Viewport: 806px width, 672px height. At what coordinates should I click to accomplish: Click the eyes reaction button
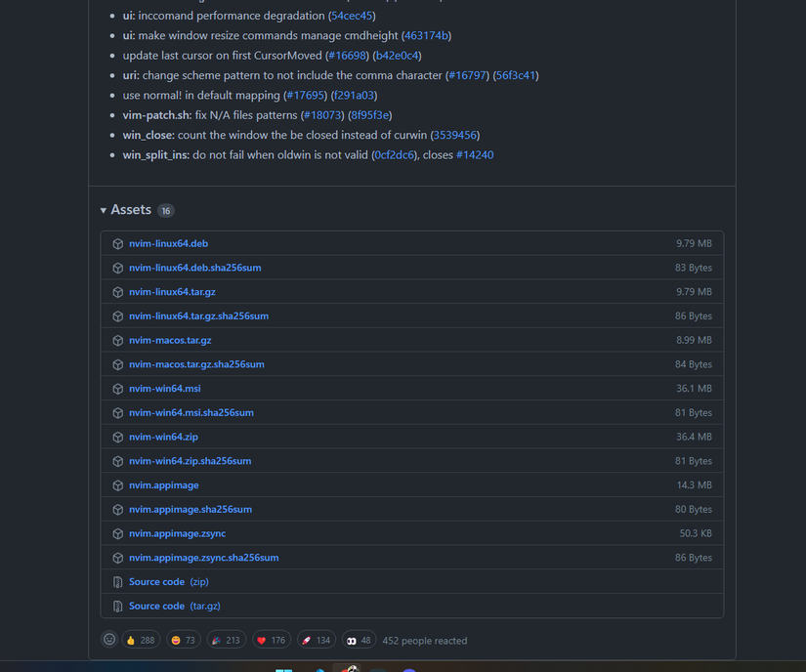(359, 640)
